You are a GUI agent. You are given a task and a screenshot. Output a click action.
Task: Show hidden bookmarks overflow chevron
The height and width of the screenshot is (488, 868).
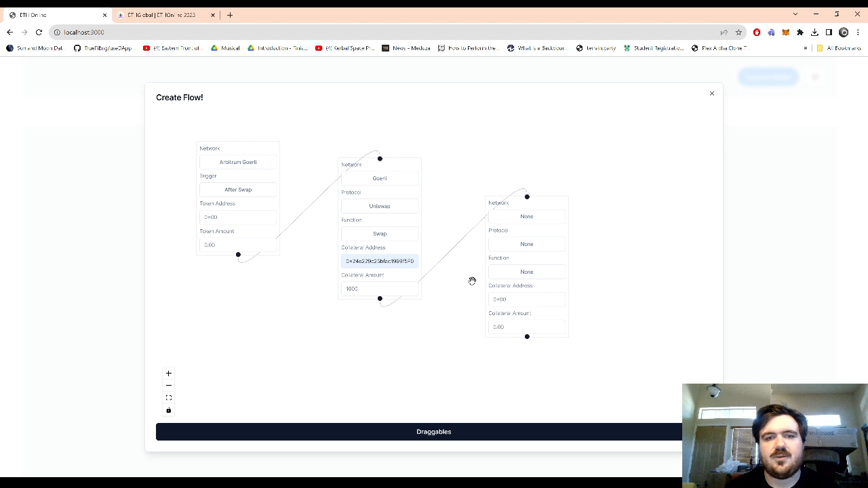pos(806,48)
